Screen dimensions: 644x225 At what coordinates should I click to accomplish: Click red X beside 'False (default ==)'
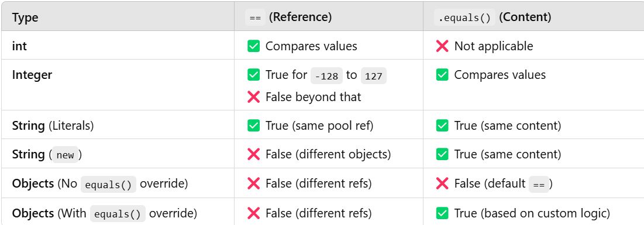[x=442, y=184]
